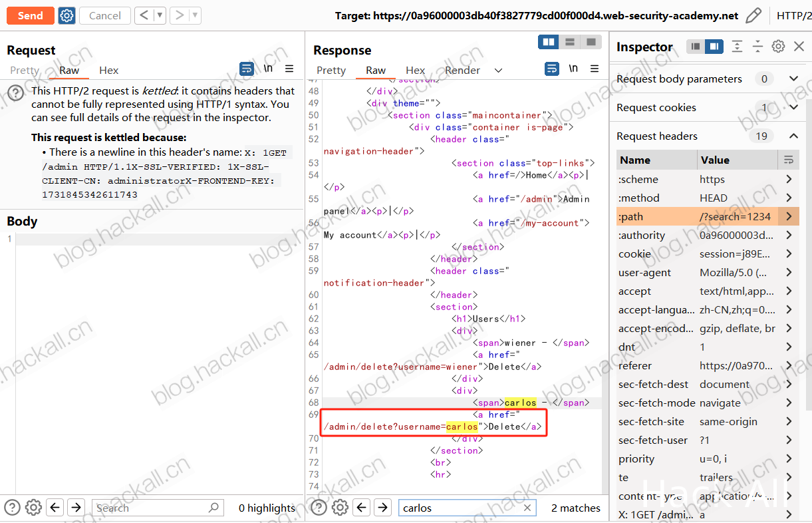Close the Inspector panel with X
The height and width of the screenshot is (523, 812).
(x=799, y=47)
